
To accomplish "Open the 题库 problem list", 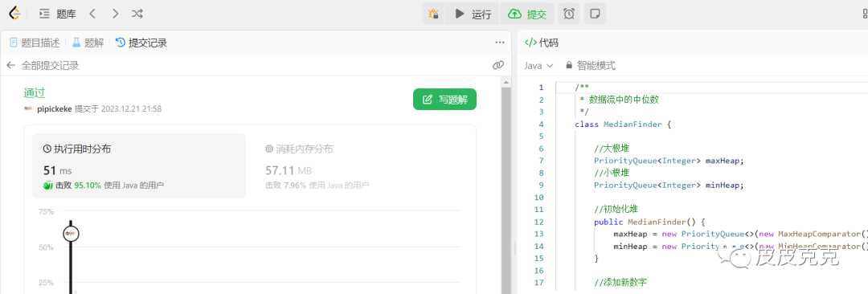I will click(x=58, y=14).
